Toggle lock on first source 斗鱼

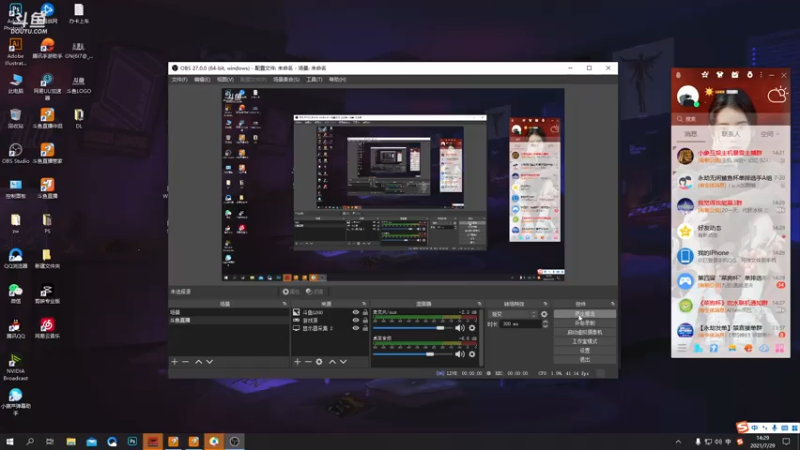click(365, 312)
